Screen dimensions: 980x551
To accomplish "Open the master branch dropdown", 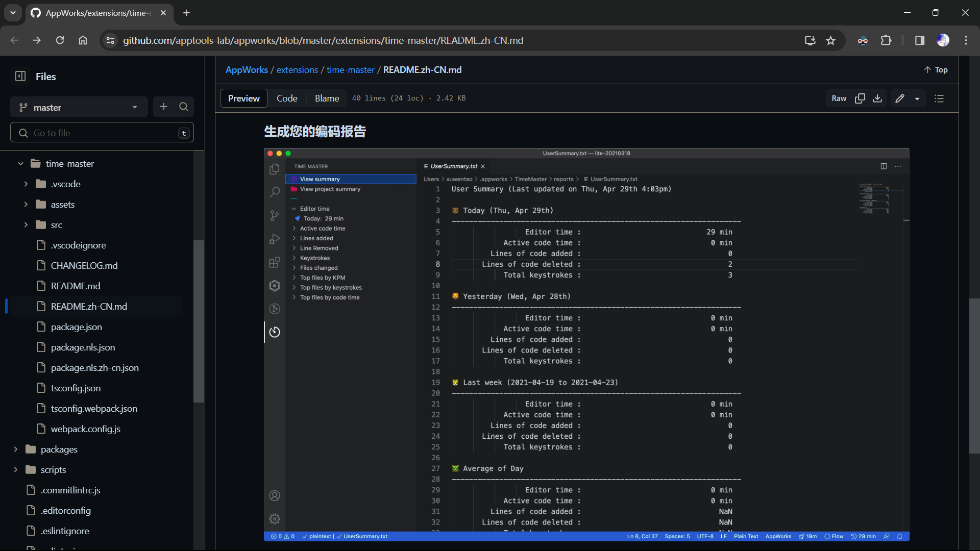I will (79, 107).
